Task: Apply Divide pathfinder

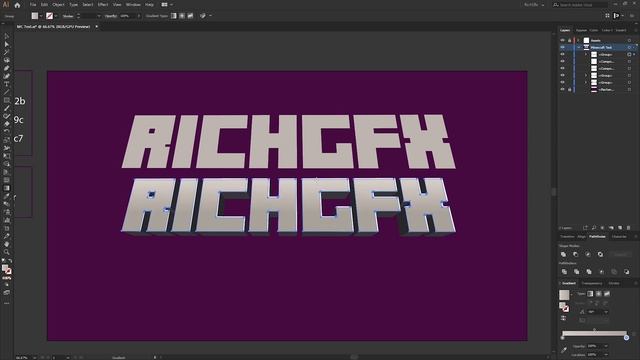Action: point(564,271)
